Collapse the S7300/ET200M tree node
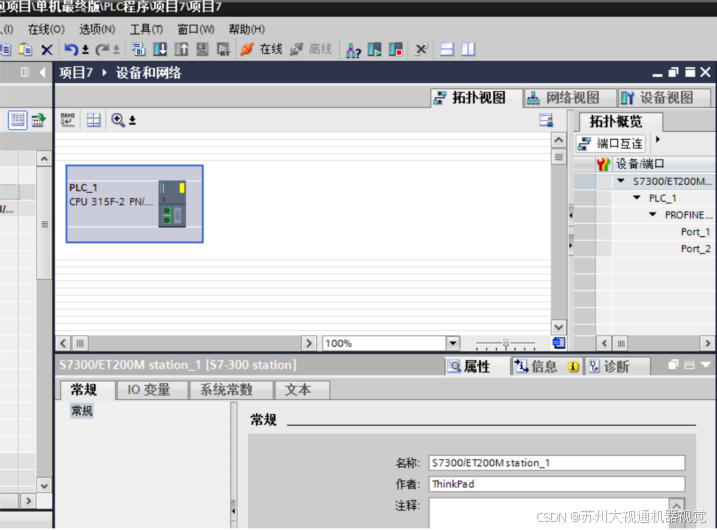 click(x=621, y=181)
